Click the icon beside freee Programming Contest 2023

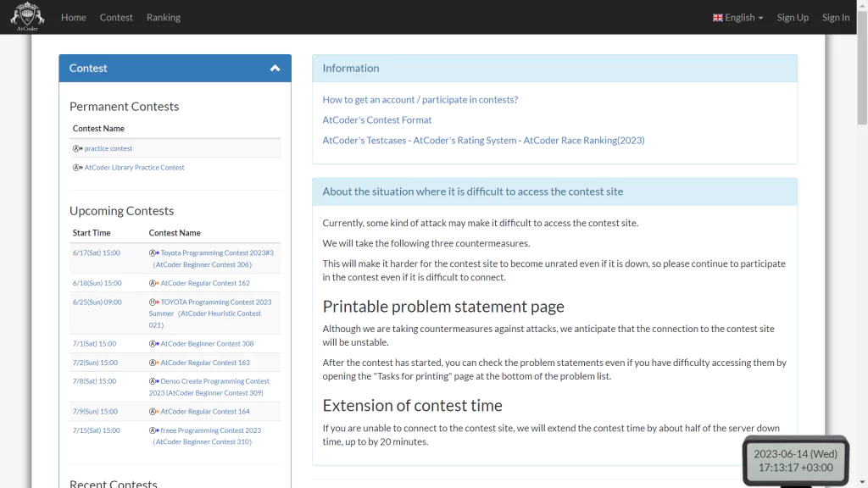[x=154, y=430]
